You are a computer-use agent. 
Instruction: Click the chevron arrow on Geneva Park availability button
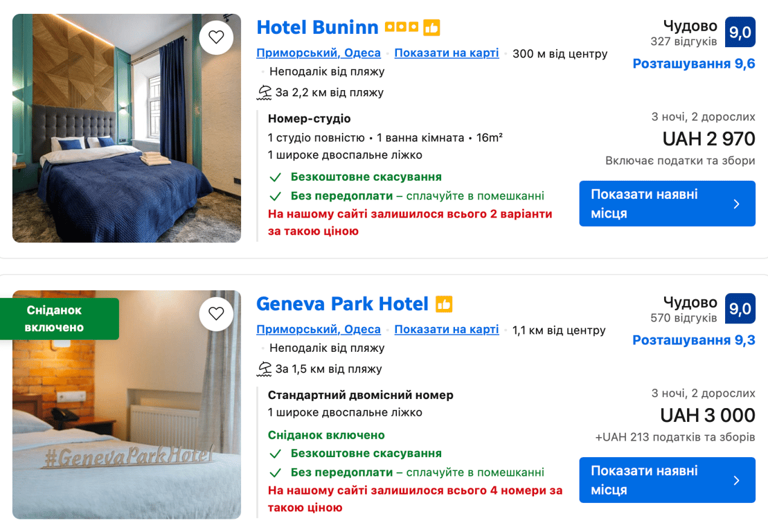pos(736,480)
